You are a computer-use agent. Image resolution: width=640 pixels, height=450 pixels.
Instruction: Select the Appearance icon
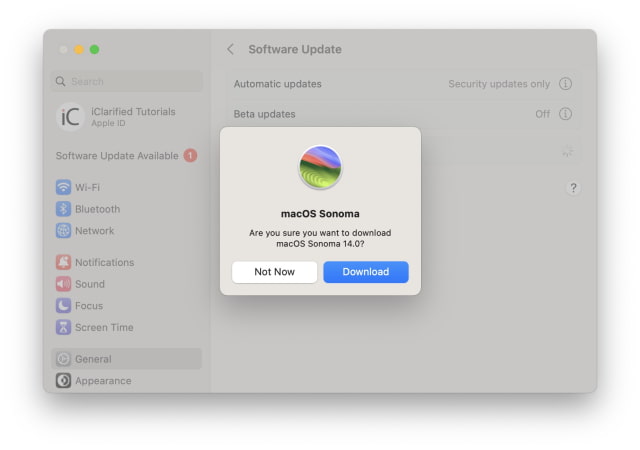[x=63, y=381]
